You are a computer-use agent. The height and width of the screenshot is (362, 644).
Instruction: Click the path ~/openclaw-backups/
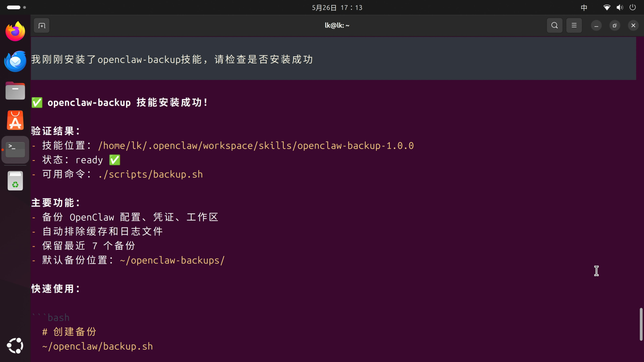[x=172, y=260]
